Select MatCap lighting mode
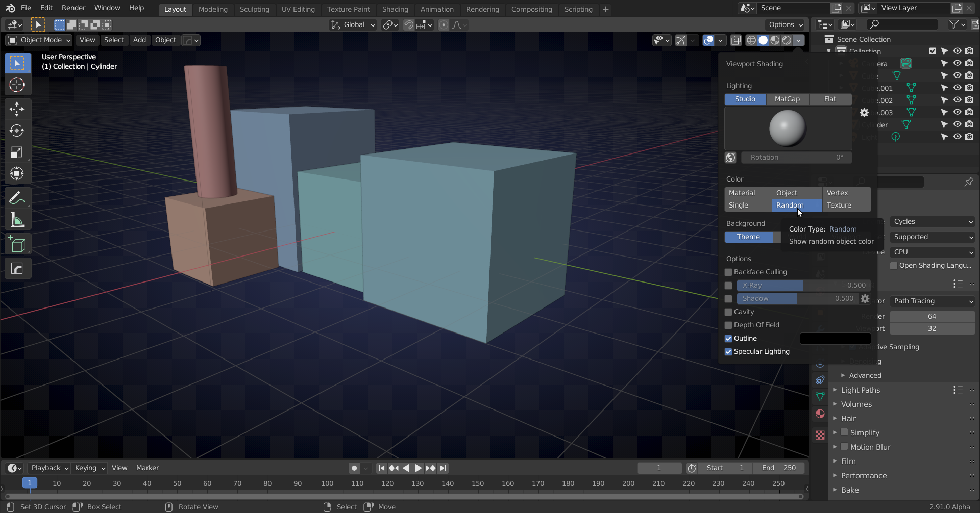The height and width of the screenshot is (513, 980). pyautogui.click(x=788, y=99)
